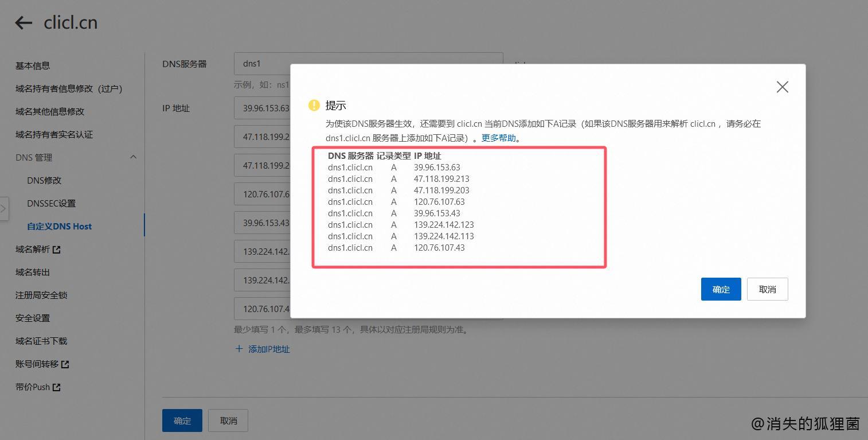Click IP field showing 120.76.107.6
The image size is (868, 440).
coord(263,194)
